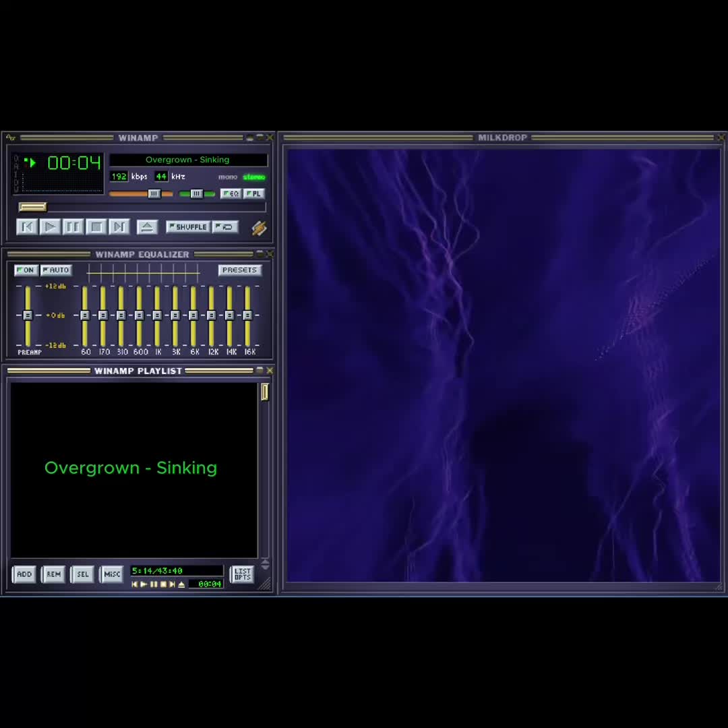Click inside the Milkdrop visualization area

(504, 365)
